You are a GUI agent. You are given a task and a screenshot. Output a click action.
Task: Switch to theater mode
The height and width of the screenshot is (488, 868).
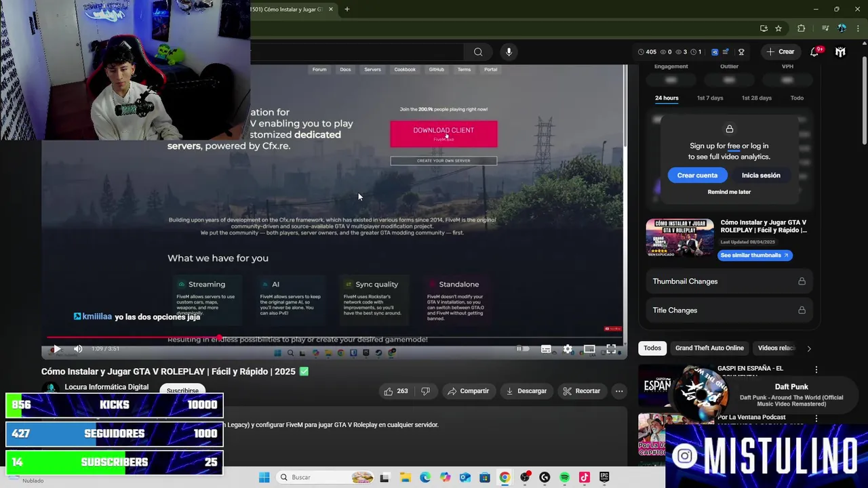coord(589,349)
